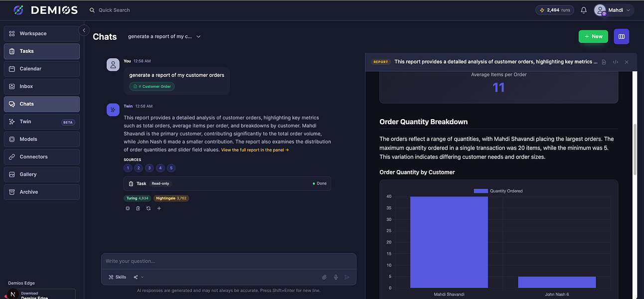Open source number 2
This screenshot has width=644, height=299.
[139, 168]
